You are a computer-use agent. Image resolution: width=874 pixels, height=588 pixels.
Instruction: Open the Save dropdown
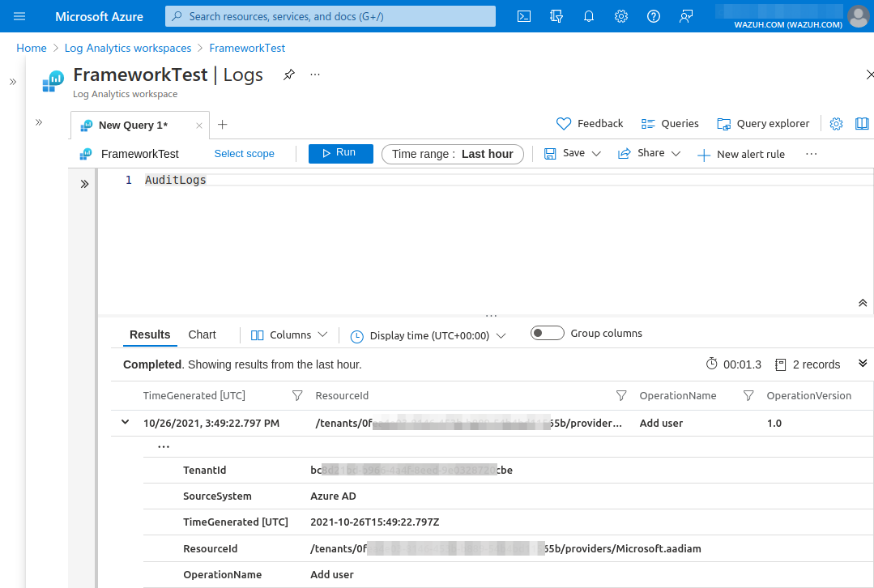tap(573, 153)
